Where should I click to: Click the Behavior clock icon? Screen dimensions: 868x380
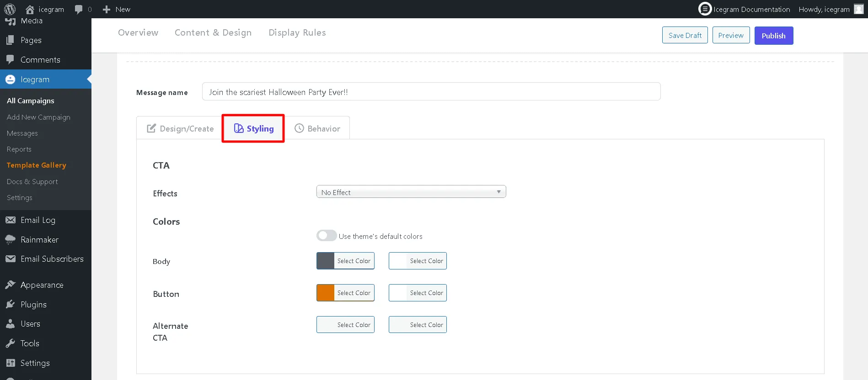[x=299, y=128]
